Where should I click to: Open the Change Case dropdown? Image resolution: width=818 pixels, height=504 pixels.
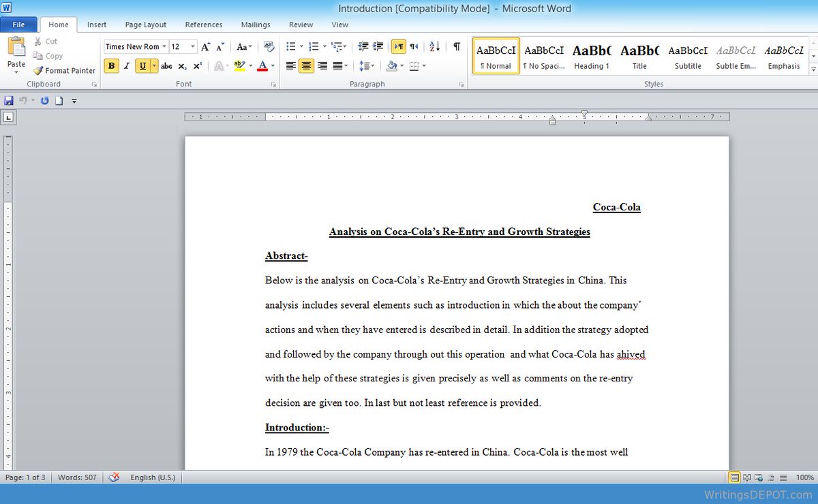243,46
